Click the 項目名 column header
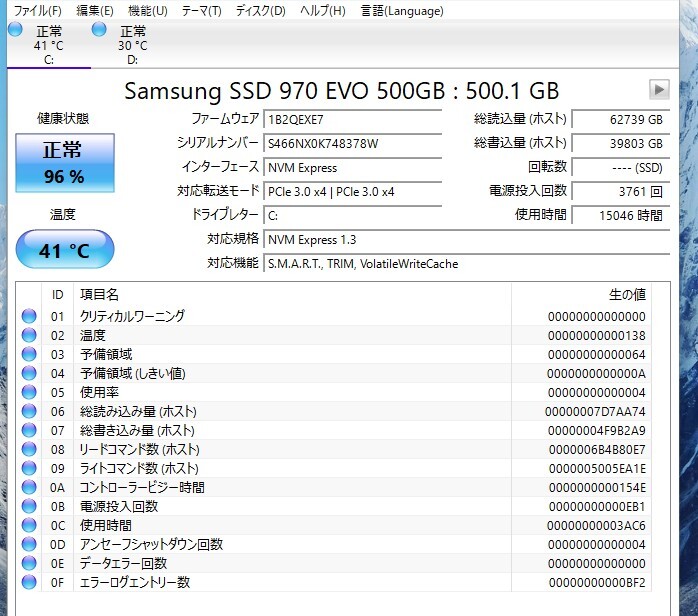Viewport: 698px width, 616px height. click(100, 294)
